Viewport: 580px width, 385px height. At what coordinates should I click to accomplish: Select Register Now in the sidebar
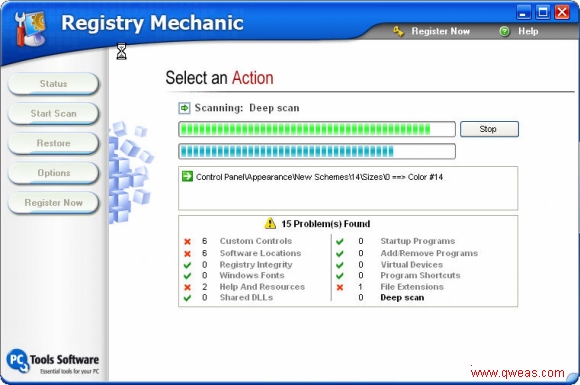(53, 203)
